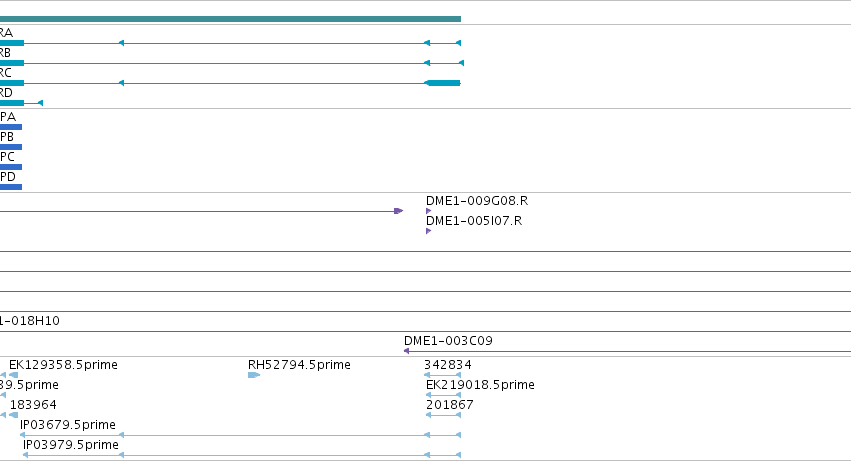Click the arrow glyph under EK129358.5prime
851x461 pixels.
click(14, 375)
